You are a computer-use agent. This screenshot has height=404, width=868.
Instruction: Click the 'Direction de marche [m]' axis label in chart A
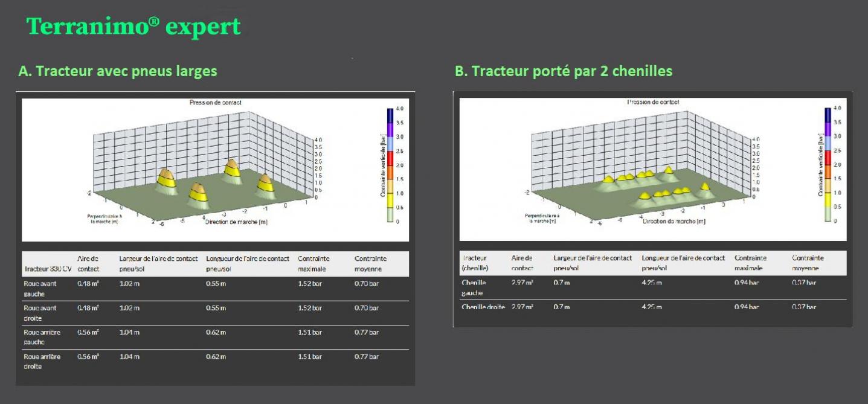point(237,222)
